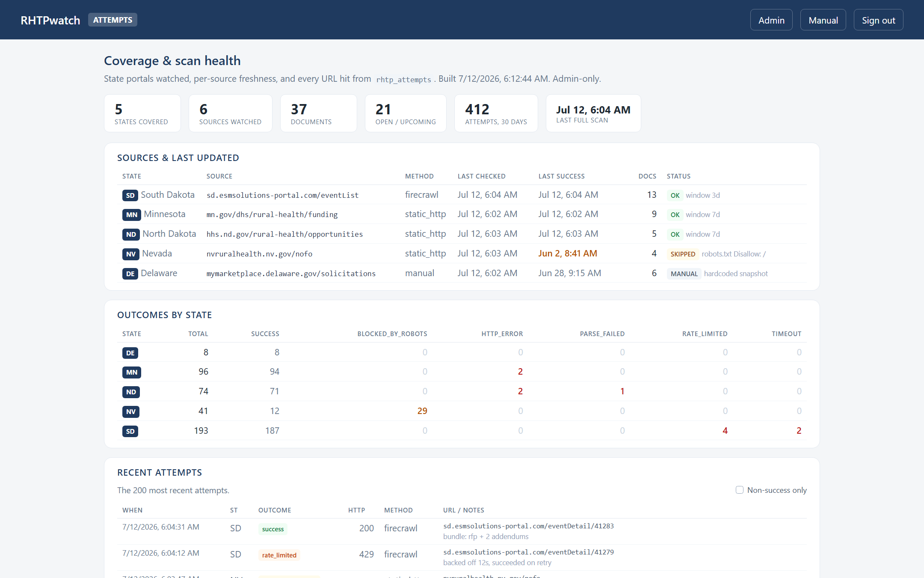This screenshot has height=578, width=924.
Task: Click the rate_limited outcome badge
Action: [279, 555]
